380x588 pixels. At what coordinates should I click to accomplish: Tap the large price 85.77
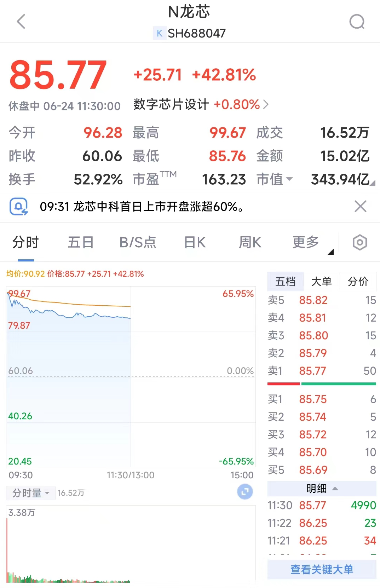coord(58,75)
